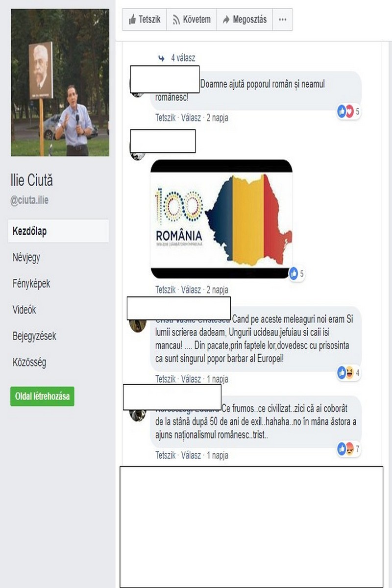Open the Névjegy section
Viewport: 392px width, 588px height.
(26, 257)
